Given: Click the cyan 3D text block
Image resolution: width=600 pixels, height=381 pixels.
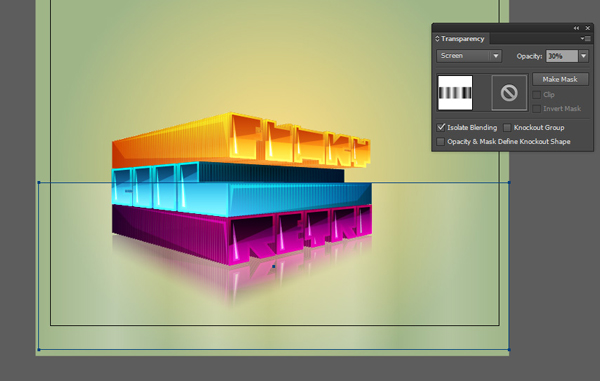Looking at the screenshot, I should [241, 189].
